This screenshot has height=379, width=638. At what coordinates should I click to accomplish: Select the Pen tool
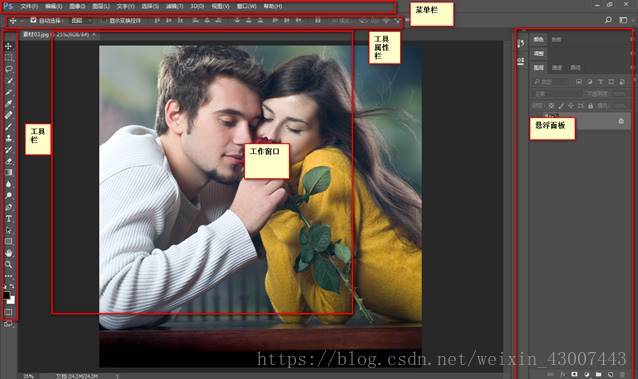[9, 207]
